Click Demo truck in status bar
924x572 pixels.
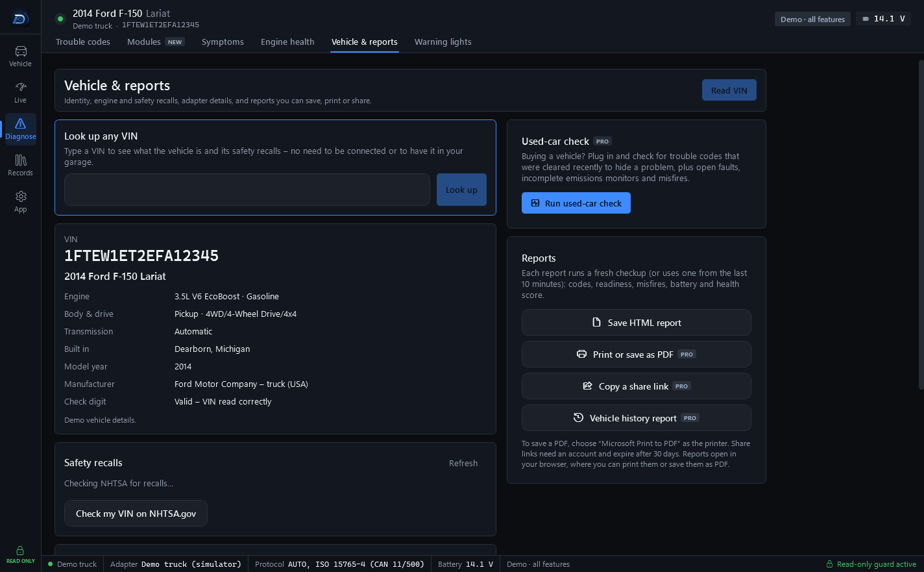tap(73, 564)
